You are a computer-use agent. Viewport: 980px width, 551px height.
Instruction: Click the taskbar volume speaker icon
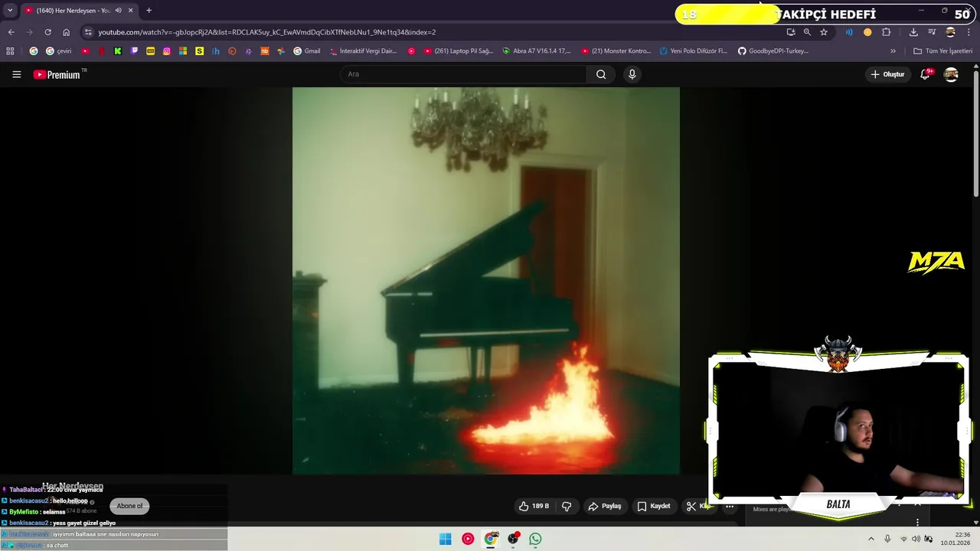[916, 539]
